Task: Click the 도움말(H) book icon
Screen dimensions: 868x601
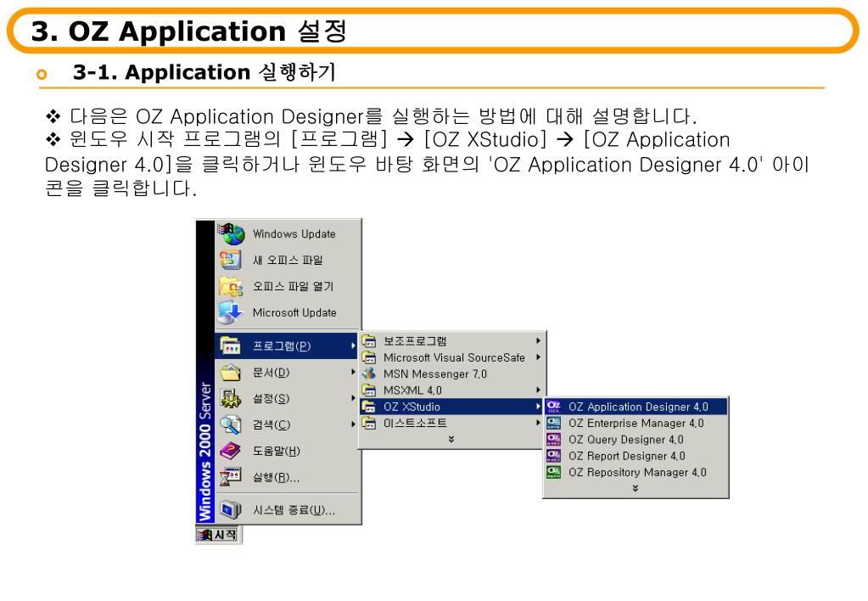Action: [230, 451]
